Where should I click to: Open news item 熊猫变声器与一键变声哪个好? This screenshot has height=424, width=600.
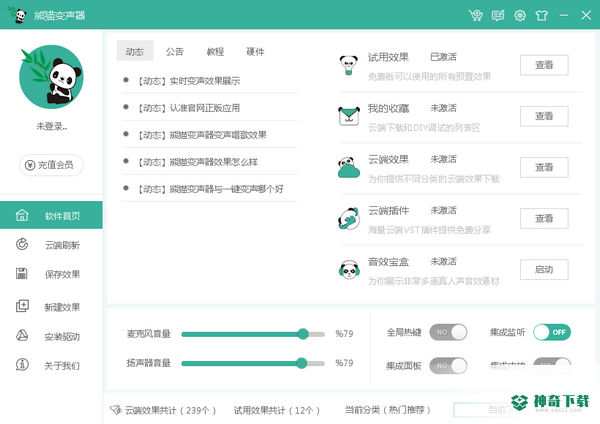click(210, 189)
